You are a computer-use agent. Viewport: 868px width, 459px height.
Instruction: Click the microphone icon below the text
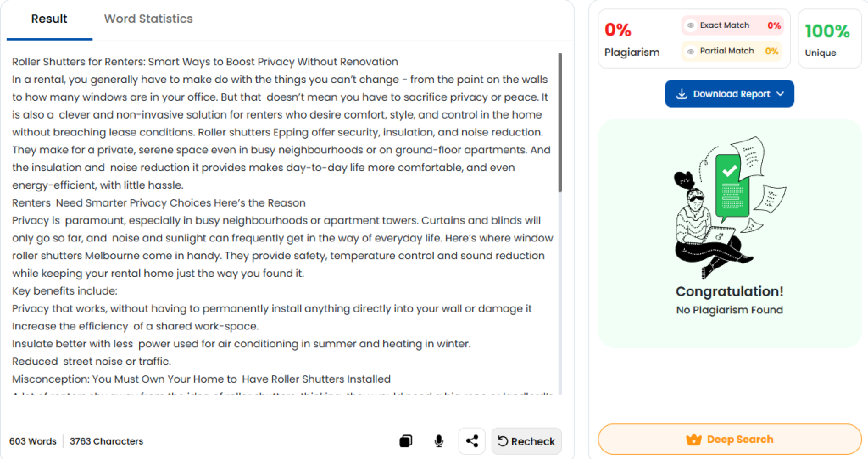click(x=439, y=441)
